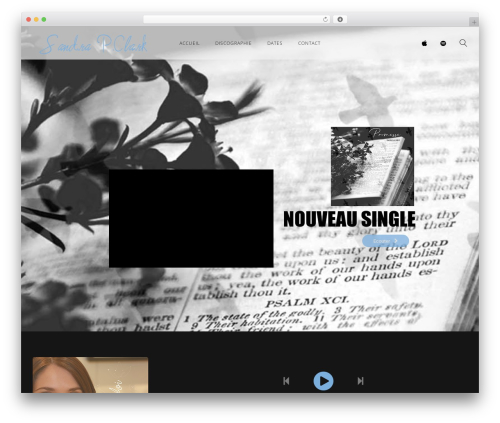This screenshot has height=423, width=500.
Task: Click the browser reload icon
Action: click(x=325, y=20)
